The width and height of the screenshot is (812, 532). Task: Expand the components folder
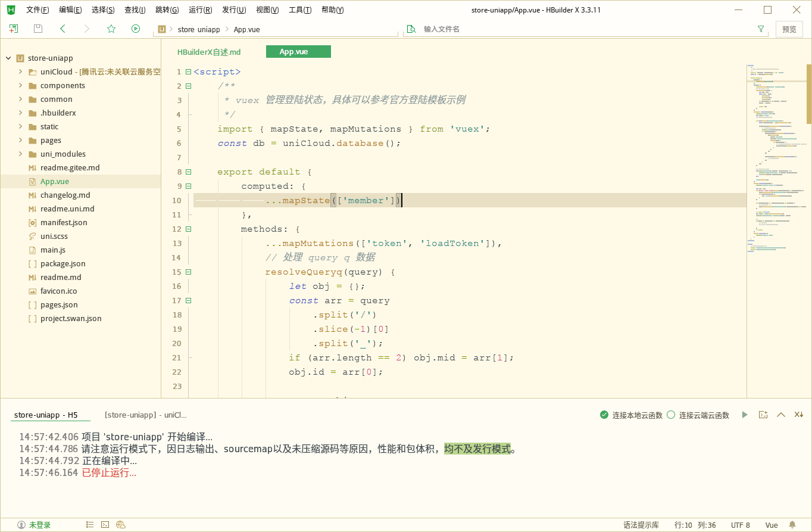(x=21, y=86)
